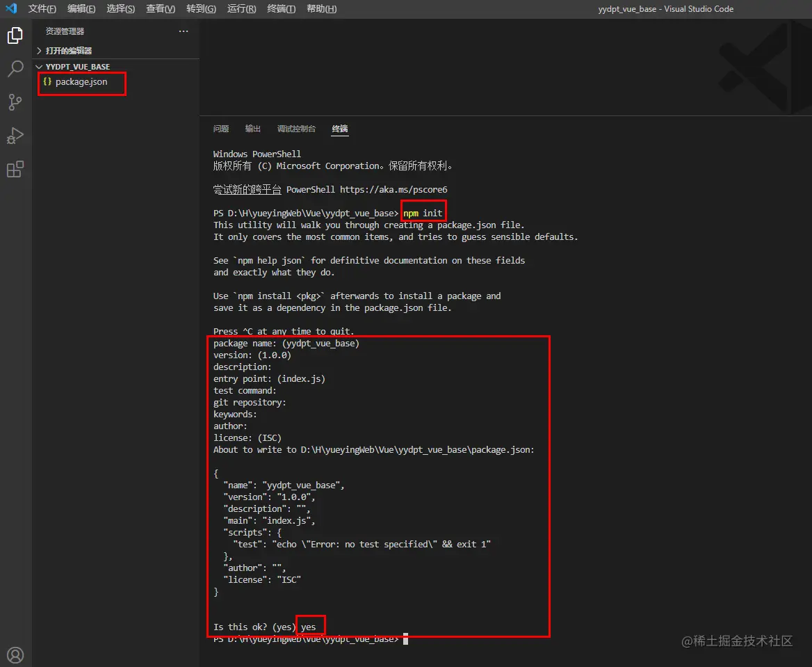Click the 资源管理器 panel title
The height and width of the screenshot is (667, 812).
(x=65, y=31)
